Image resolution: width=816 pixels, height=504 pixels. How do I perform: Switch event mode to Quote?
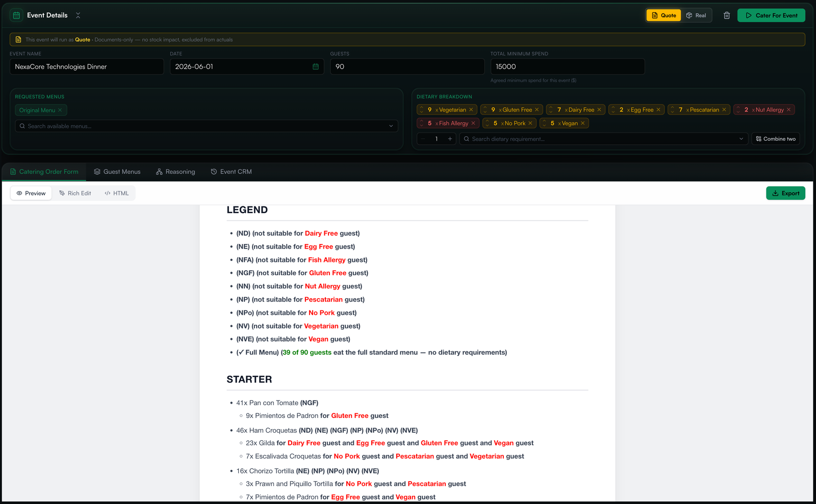664,15
